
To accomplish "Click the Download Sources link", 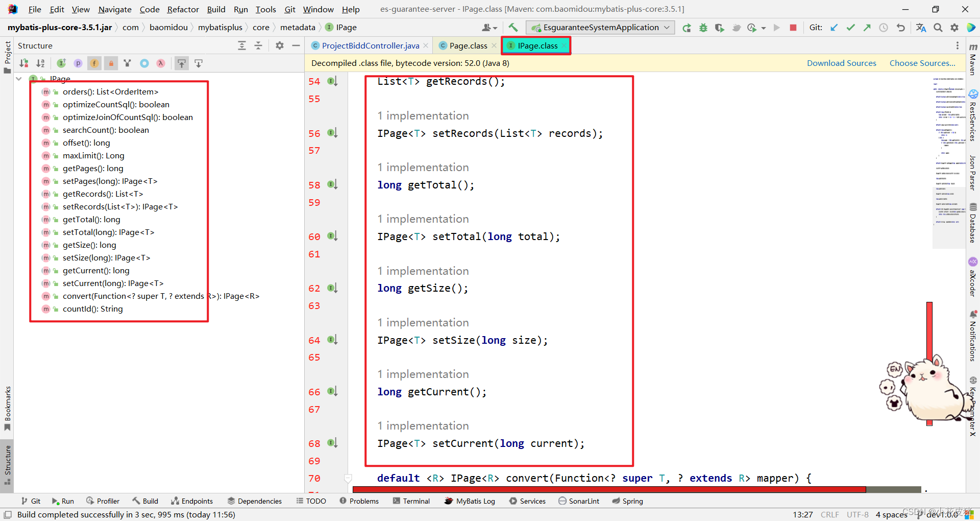I will pyautogui.click(x=842, y=63).
